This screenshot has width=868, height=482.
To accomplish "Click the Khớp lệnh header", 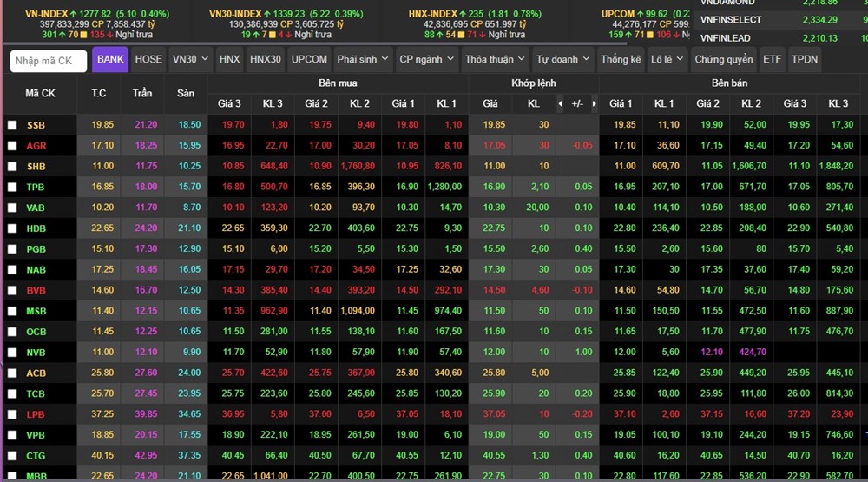I will (x=534, y=83).
